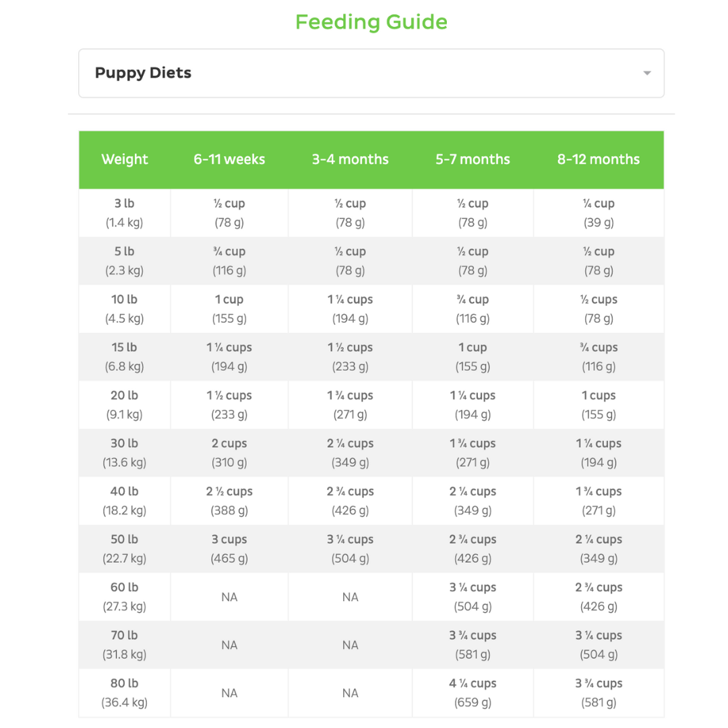Click the 10 lb weight row cell
728x728 pixels.
tap(125, 309)
